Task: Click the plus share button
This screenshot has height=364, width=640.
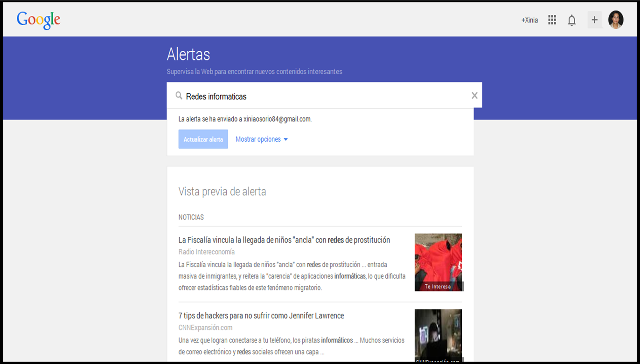Action: (594, 20)
